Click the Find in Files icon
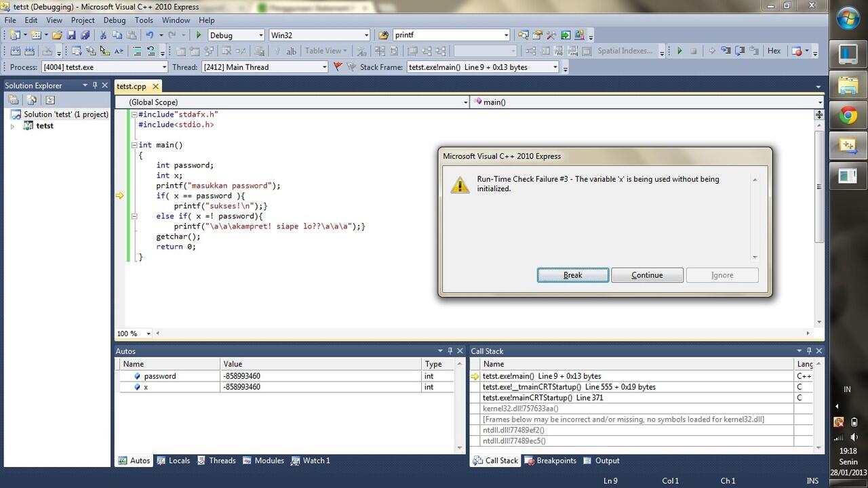The width and height of the screenshot is (868, 488). (x=383, y=35)
